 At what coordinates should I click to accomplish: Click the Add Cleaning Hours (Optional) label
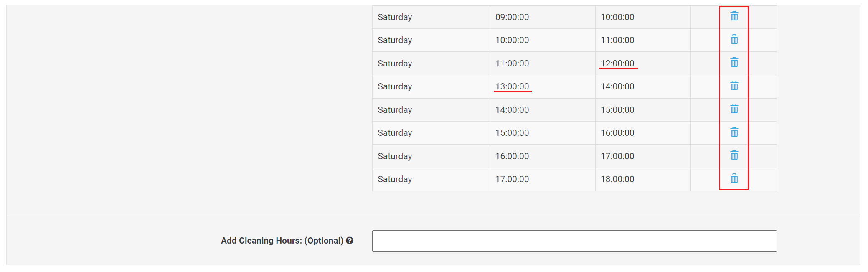282,241
